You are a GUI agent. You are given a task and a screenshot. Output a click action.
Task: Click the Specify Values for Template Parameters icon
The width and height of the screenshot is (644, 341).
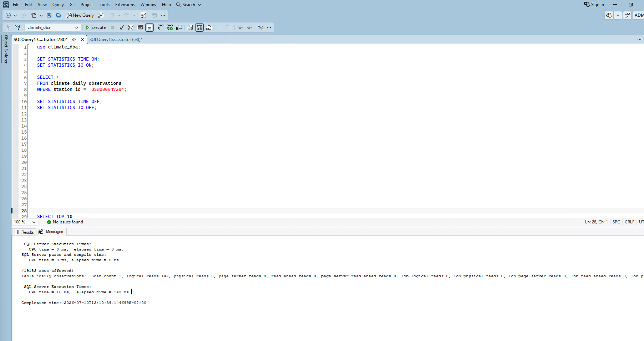tap(260, 27)
